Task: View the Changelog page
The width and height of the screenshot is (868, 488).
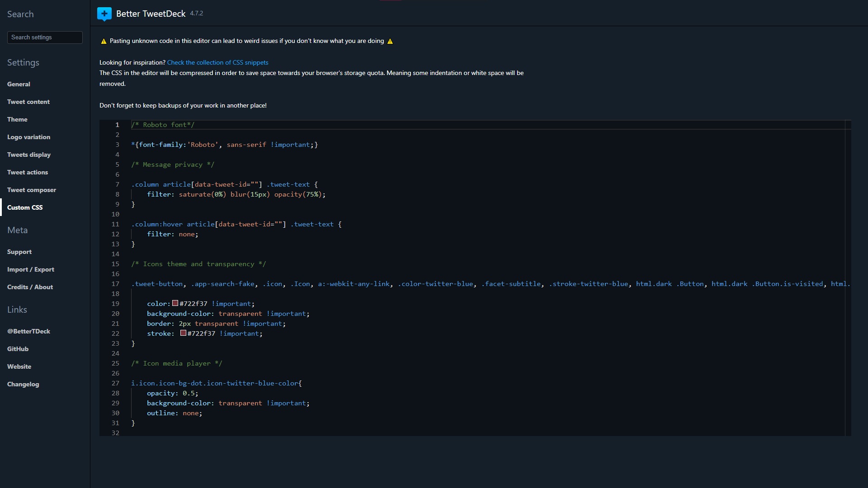Action: point(23,384)
